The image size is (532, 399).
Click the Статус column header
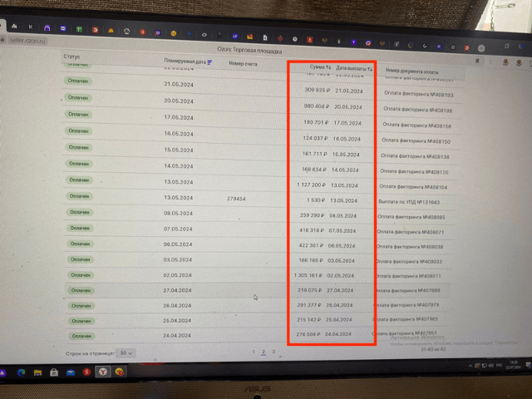pyautogui.click(x=71, y=57)
